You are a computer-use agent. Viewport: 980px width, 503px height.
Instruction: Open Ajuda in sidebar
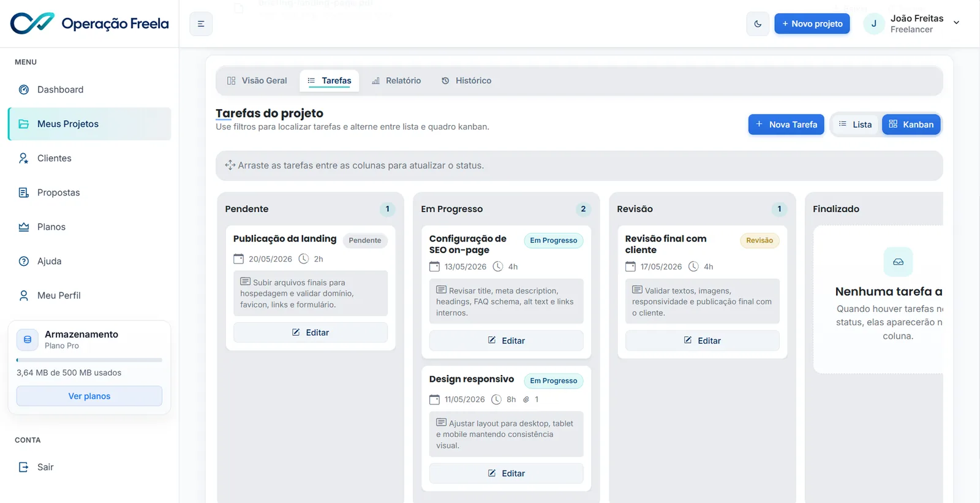(x=89, y=261)
